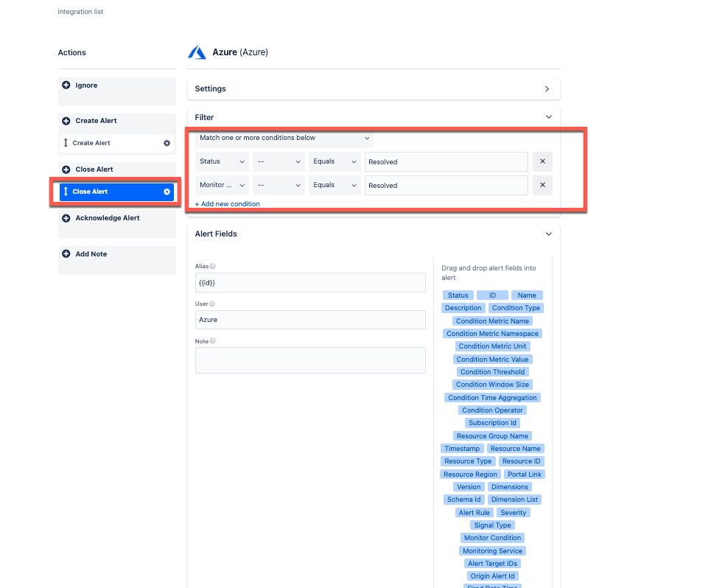Screen dimensions: 711x588
Task: Open the Status field dropdown
Action: (223, 161)
